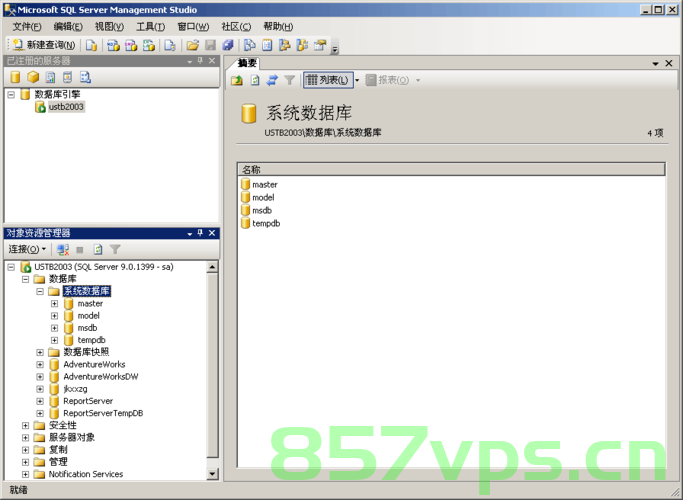Open Object Explorer panel window-position dropdown arrow
The width and height of the screenshot is (683, 500).
[189, 233]
